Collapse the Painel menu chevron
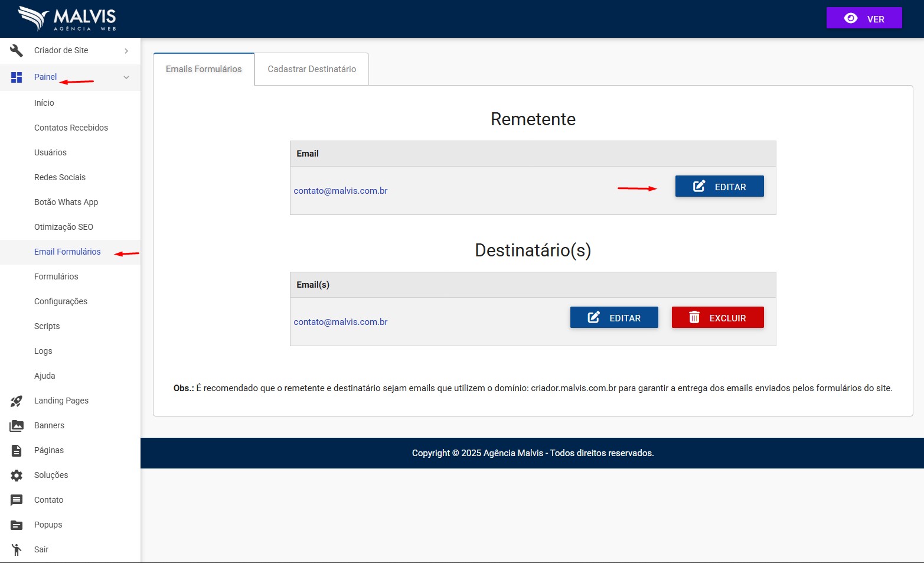 click(x=126, y=77)
